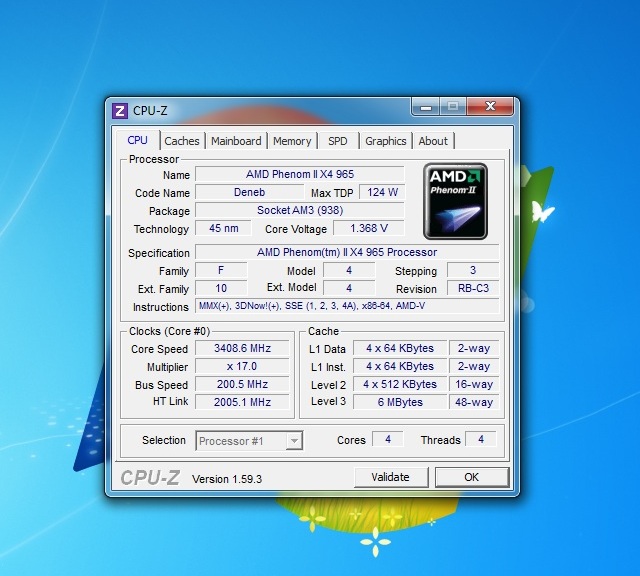Screen dimensions: 640x576
Task: Click the Package value Socket AM3 (938)
Action: [x=300, y=210]
